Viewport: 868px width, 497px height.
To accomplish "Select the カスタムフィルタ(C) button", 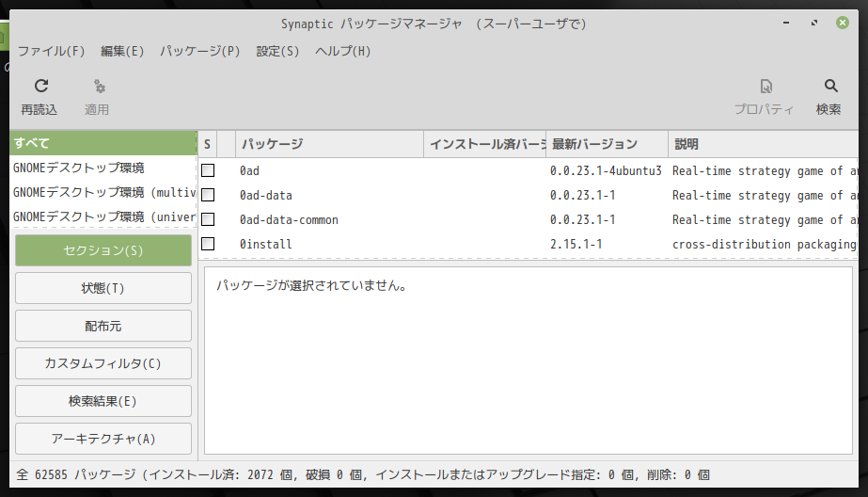I will pyautogui.click(x=103, y=363).
